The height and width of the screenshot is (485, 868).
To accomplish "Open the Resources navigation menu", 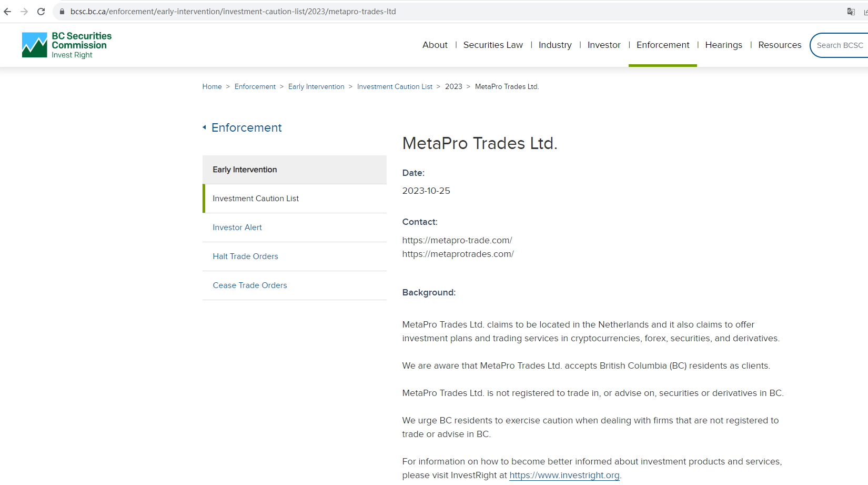I will [780, 45].
